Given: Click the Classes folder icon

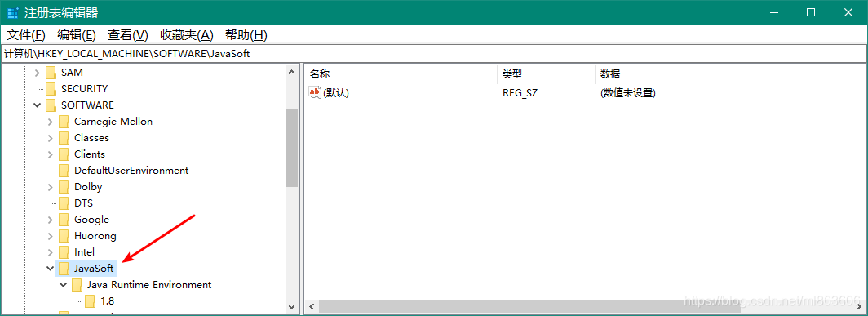Looking at the screenshot, I should click(64, 138).
